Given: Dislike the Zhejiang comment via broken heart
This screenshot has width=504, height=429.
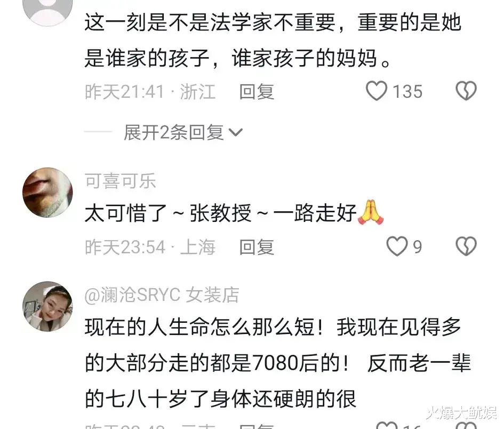Looking at the screenshot, I should tap(466, 91).
